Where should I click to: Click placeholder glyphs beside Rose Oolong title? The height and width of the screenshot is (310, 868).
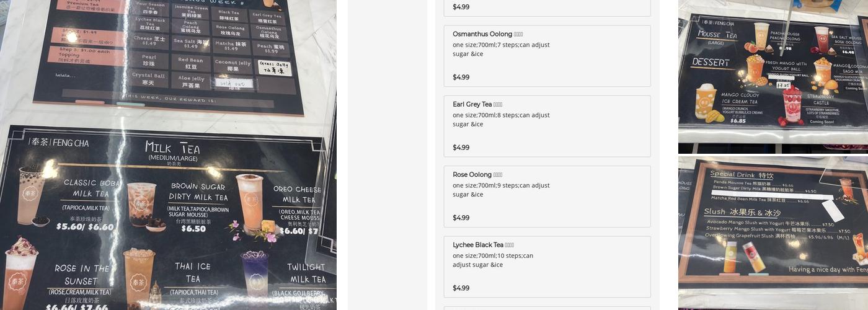click(x=498, y=175)
